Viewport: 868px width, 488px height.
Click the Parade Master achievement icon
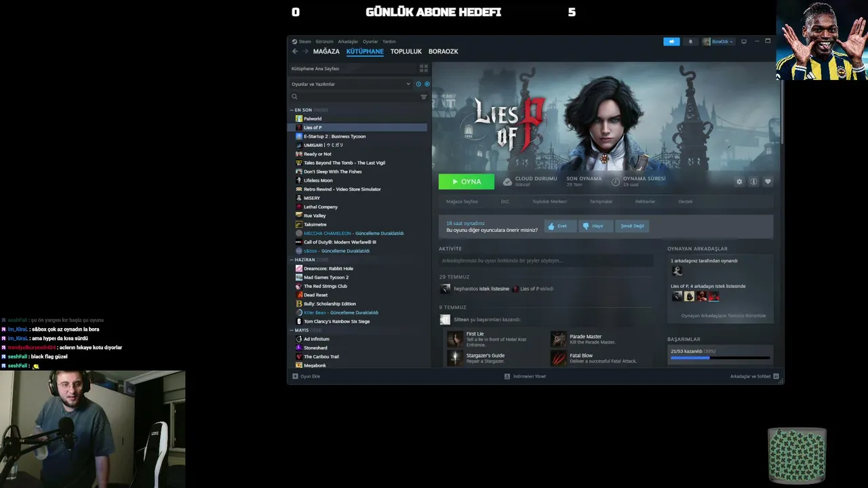pyautogui.click(x=558, y=338)
